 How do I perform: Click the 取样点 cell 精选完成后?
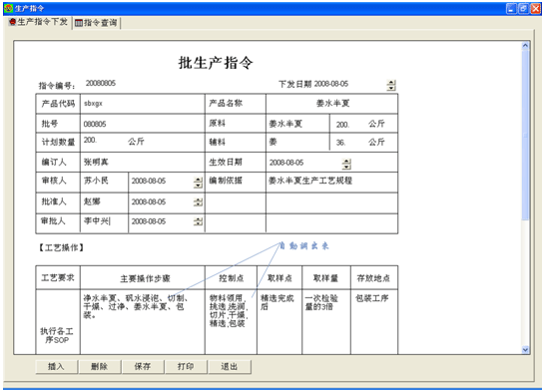(x=279, y=322)
